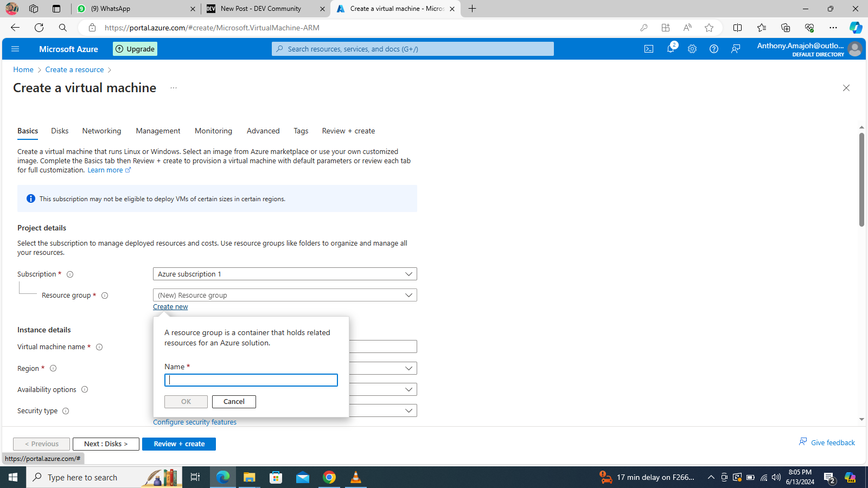Switch to the WhatsApp browser tab
The image size is (868, 488).
tap(136, 9)
